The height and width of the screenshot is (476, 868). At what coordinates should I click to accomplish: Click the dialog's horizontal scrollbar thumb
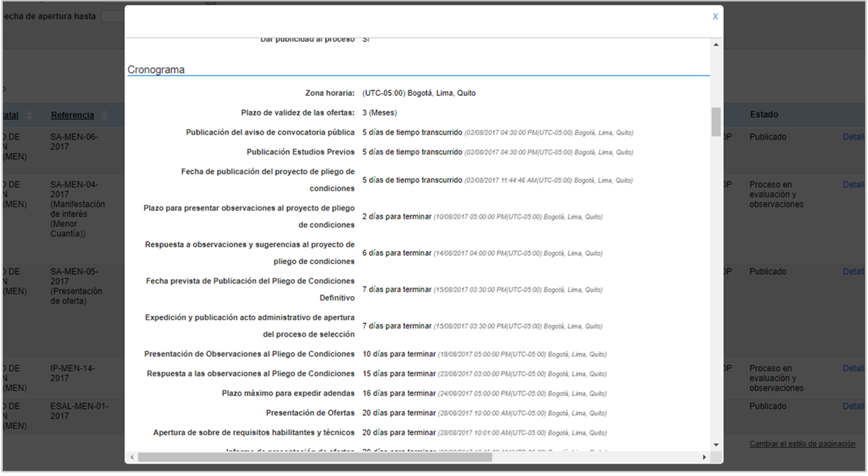coord(315,457)
